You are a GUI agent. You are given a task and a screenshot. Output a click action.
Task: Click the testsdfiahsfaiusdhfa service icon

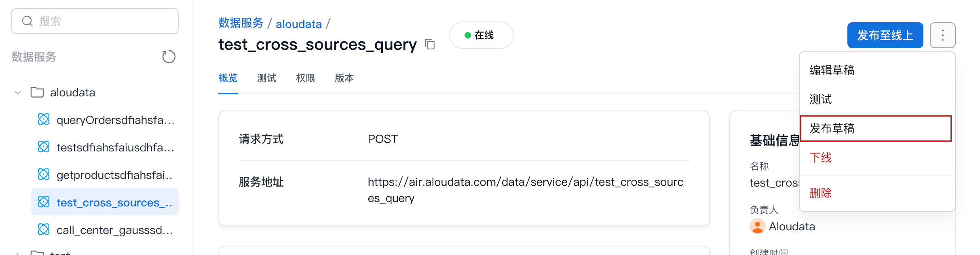[44, 147]
